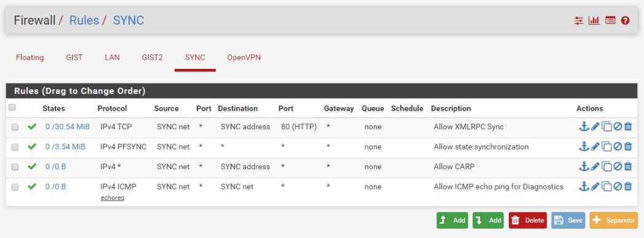Open the 0 /30.54 MiB states link

68,127
